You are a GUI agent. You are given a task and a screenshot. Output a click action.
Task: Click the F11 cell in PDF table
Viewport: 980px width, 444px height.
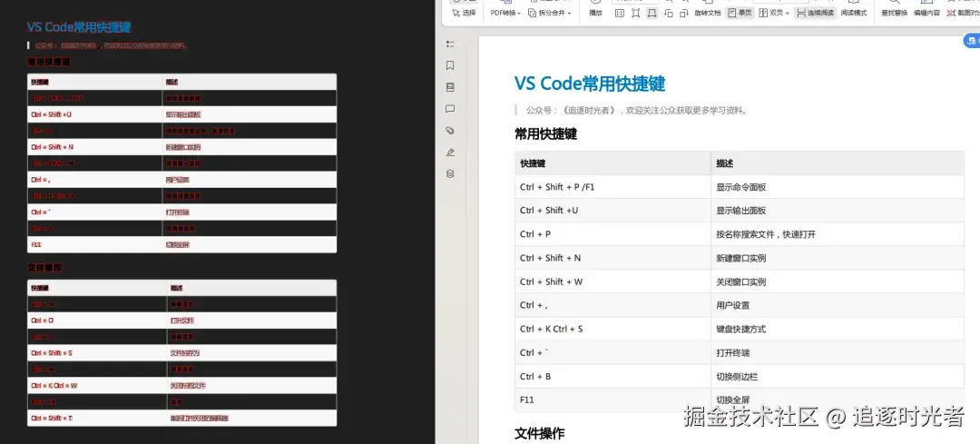pyautogui.click(x=612, y=400)
